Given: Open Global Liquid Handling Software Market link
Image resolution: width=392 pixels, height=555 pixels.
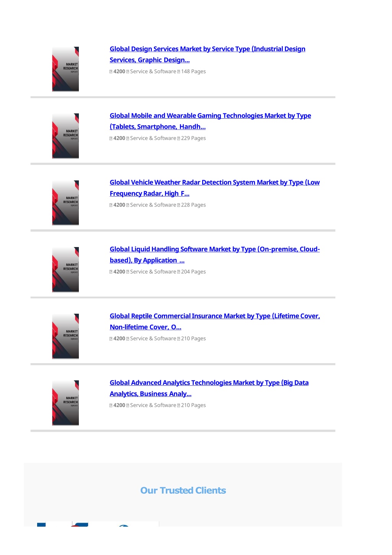Looking at the screenshot, I should pyautogui.click(x=214, y=255).
